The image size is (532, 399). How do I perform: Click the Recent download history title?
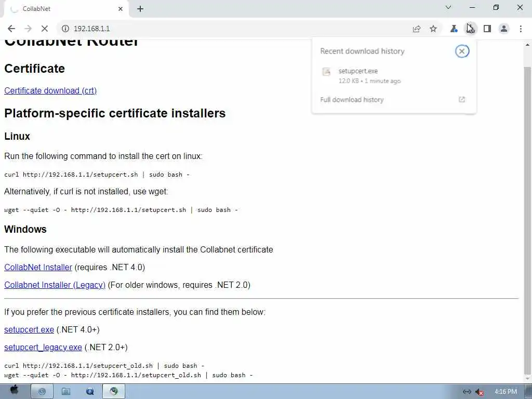(x=362, y=51)
